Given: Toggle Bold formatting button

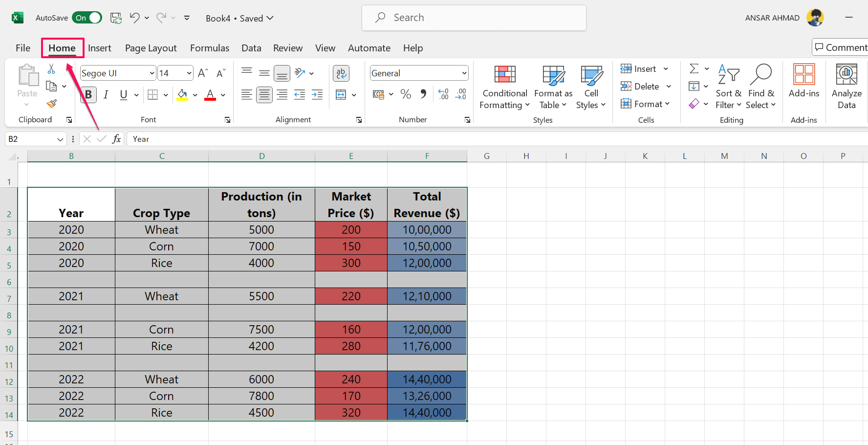Looking at the screenshot, I should 88,94.
